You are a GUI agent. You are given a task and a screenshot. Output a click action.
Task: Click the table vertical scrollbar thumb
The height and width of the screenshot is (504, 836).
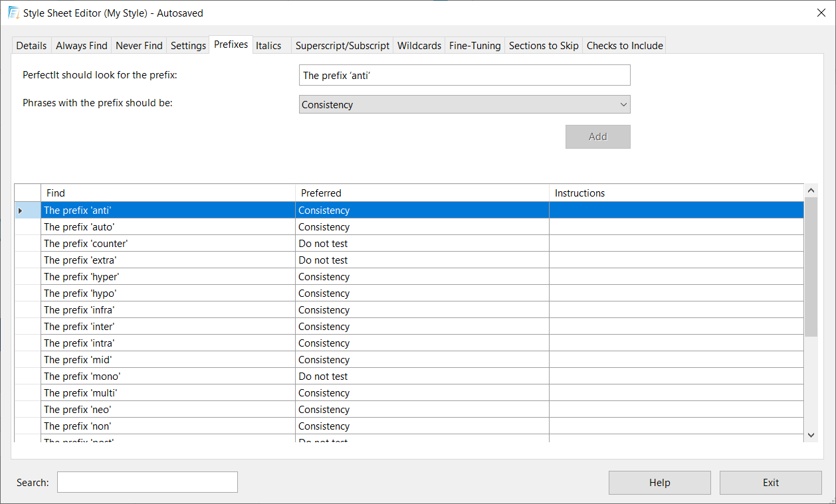[x=811, y=266]
